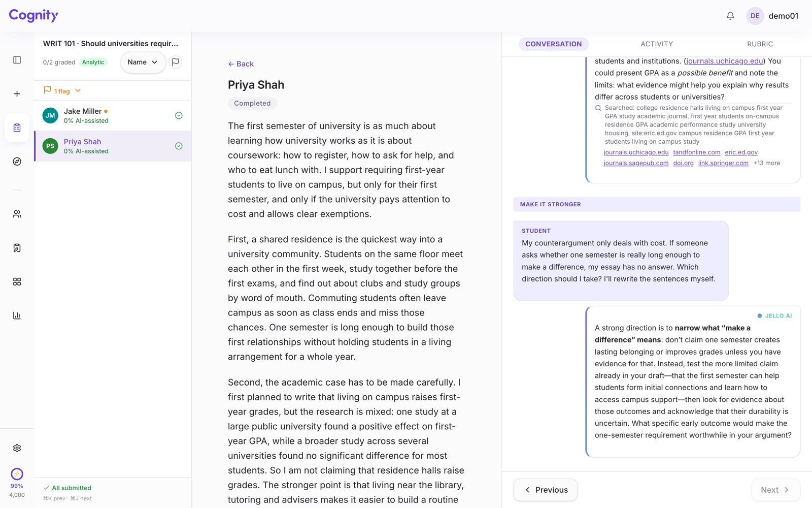Open the people icon in sidebar
The image size is (812, 508).
pos(17,214)
